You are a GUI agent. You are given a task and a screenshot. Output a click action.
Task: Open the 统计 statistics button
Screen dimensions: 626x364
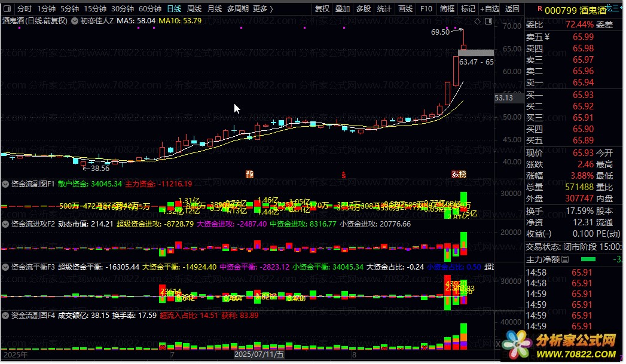[x=384, y=9]
